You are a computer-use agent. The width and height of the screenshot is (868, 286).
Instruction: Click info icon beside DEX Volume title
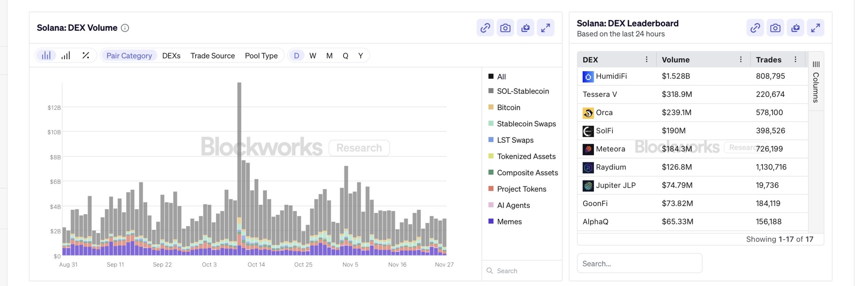[125, 28]
